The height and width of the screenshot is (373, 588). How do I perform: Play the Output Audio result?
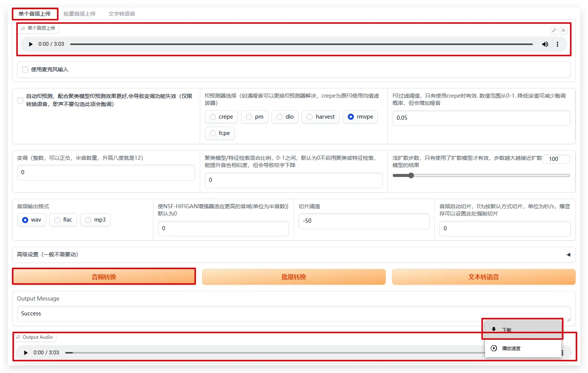[26, 353]
